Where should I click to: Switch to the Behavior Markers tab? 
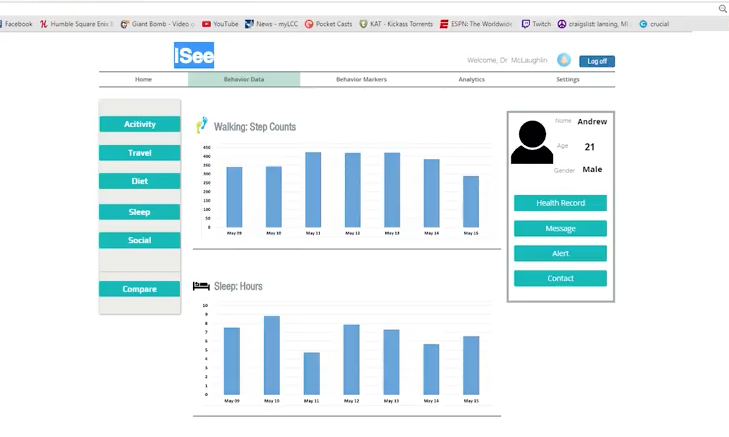(361, 79)
